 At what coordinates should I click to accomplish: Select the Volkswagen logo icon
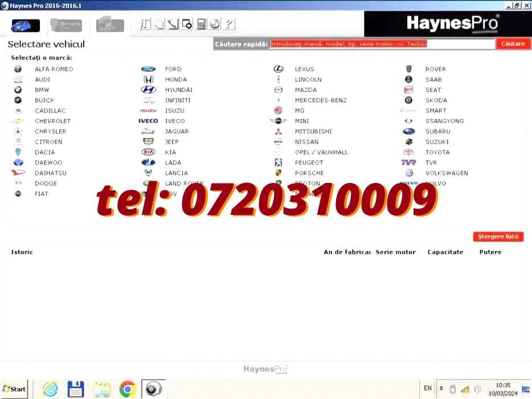tap(409, 173)
